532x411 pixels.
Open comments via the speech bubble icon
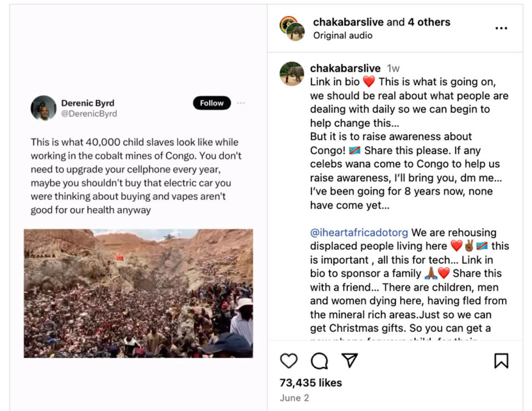click(x=319, y=361)
